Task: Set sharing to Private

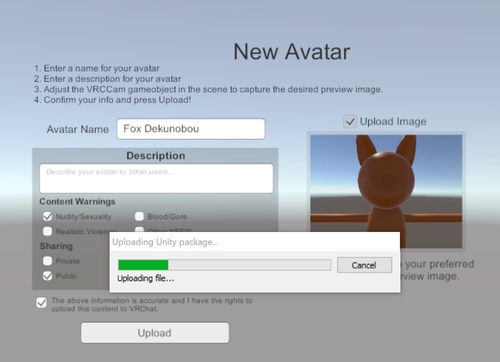Action: 47,261
